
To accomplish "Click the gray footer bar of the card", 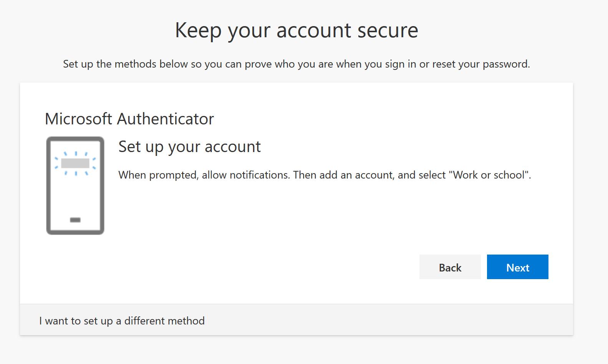I will coord(297,320).
